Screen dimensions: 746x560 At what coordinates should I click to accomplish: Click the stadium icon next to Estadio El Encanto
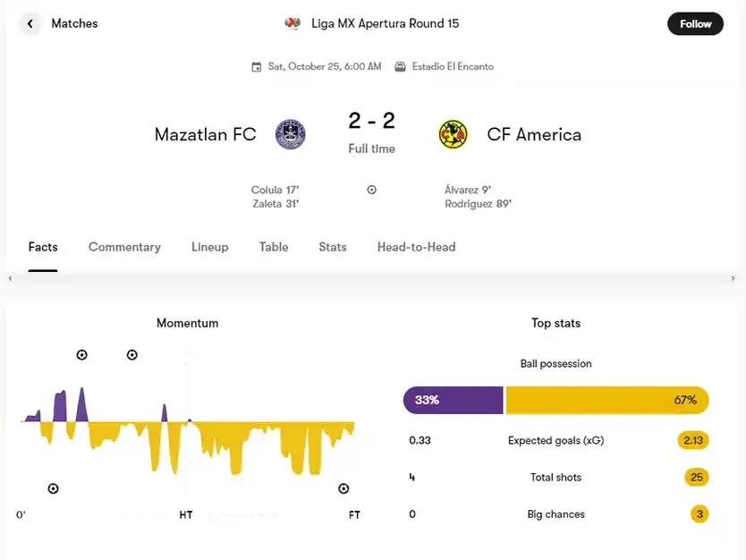click(402, 65)
